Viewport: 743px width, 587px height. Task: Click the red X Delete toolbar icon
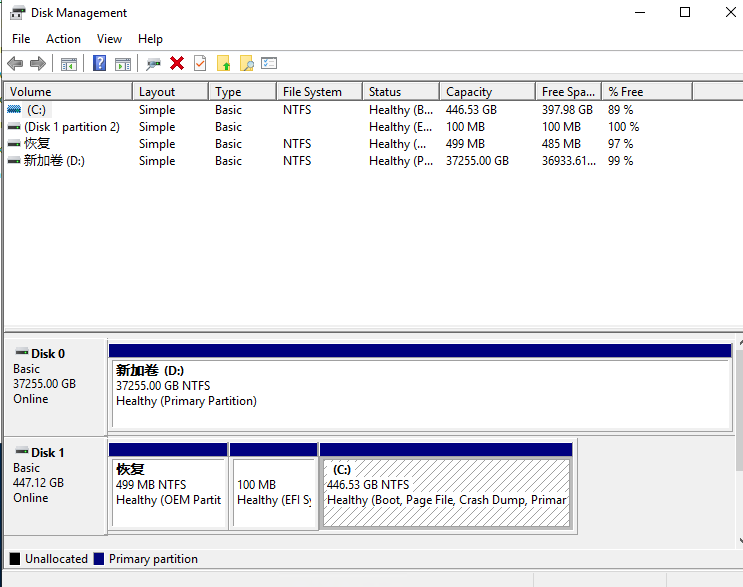pyautogui.click(x=177, y=64)
